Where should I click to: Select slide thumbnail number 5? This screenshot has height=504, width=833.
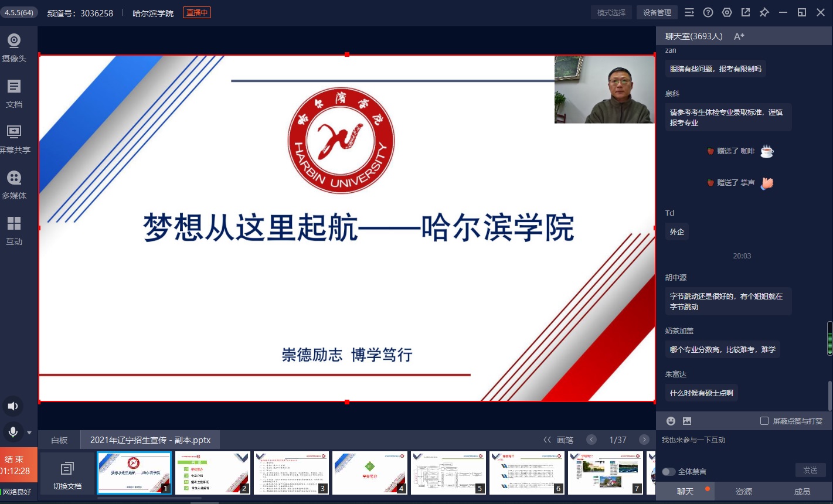point(448,472)
